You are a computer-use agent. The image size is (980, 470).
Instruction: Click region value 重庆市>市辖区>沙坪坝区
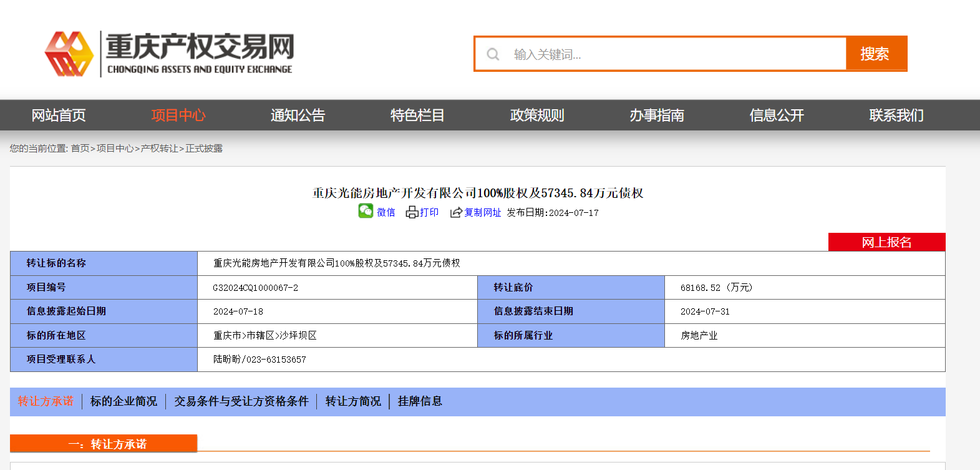click(x=265, y=336)
